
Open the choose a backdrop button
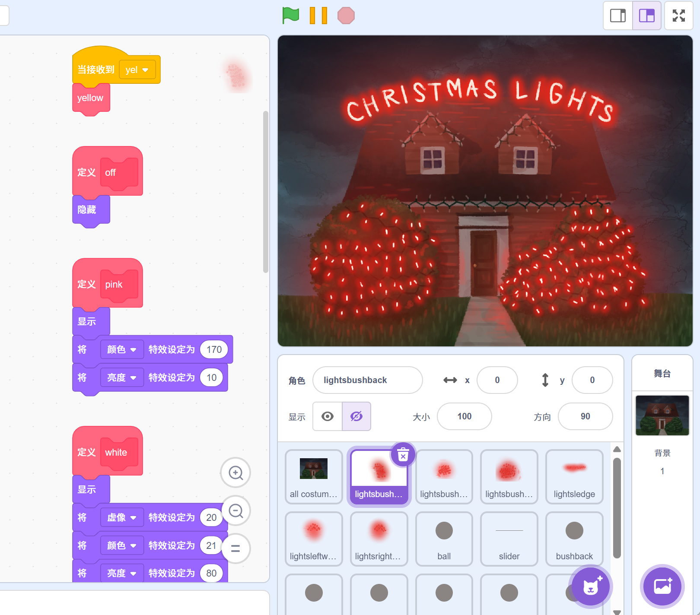pos(662,586)
